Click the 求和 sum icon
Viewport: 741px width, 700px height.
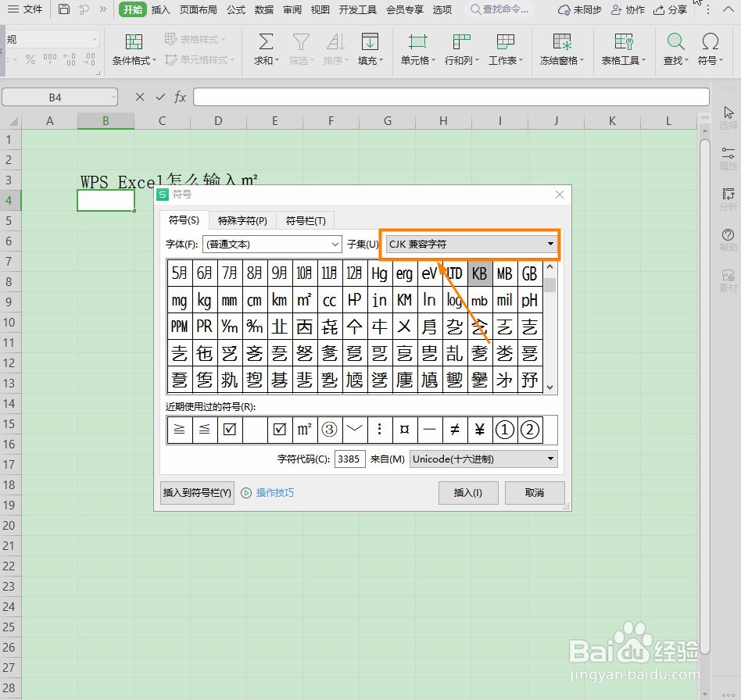point(266,41)
